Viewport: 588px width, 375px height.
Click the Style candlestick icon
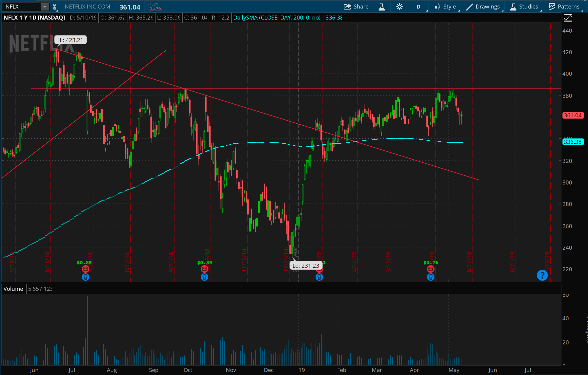click(437, 7)
